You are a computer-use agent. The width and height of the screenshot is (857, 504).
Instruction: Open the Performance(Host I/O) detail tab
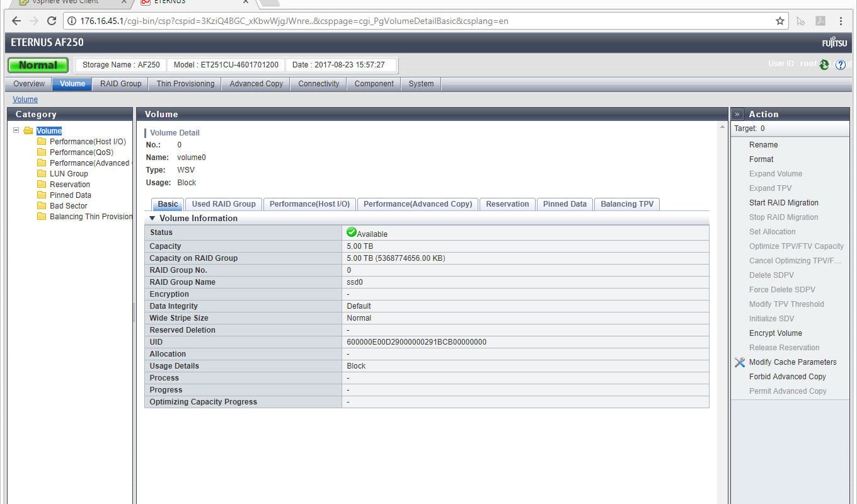[x=309, y=204]
